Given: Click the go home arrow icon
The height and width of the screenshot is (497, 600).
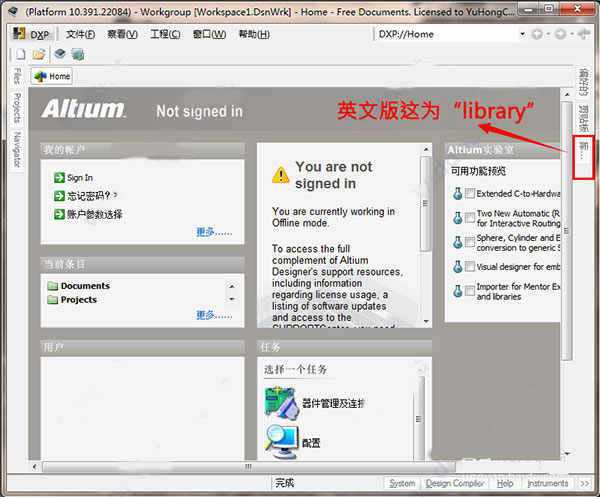Looking at the screenshot, I should click(x=584, y=34).
